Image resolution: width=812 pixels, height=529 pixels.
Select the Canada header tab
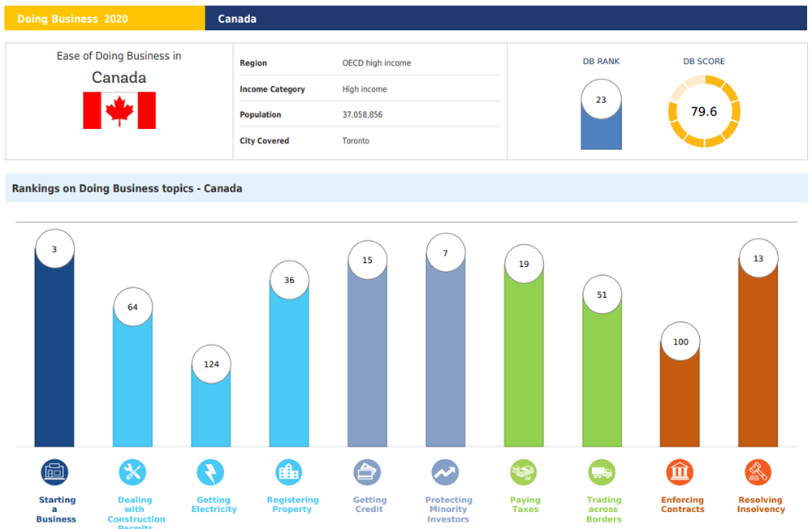tap(237, 19)
